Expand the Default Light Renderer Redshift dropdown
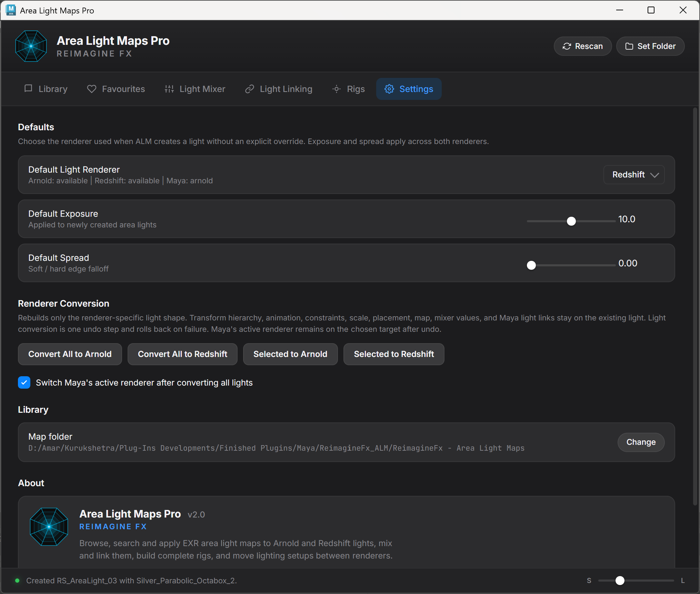 (x=634, y=175)
